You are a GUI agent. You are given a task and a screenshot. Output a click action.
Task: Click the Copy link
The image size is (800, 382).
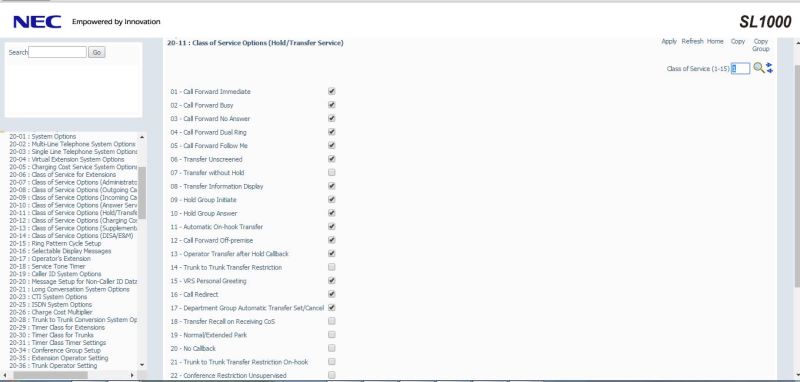(738, 41)
